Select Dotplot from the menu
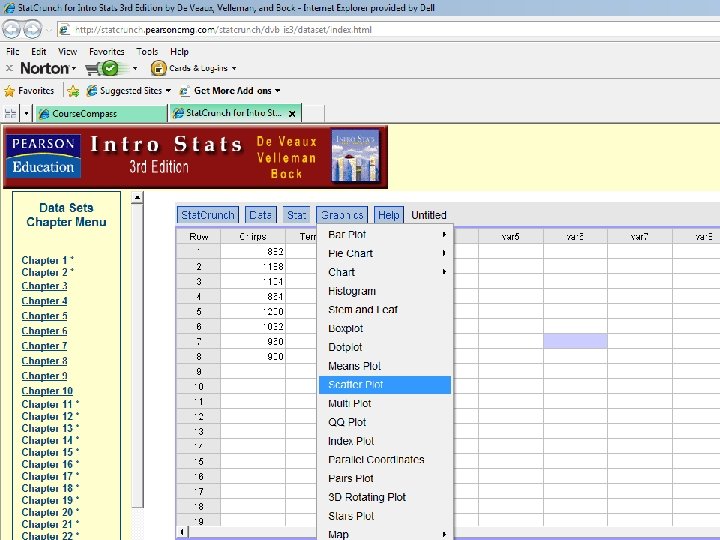Viewport: 720px width, 540px height. (385, 347)
